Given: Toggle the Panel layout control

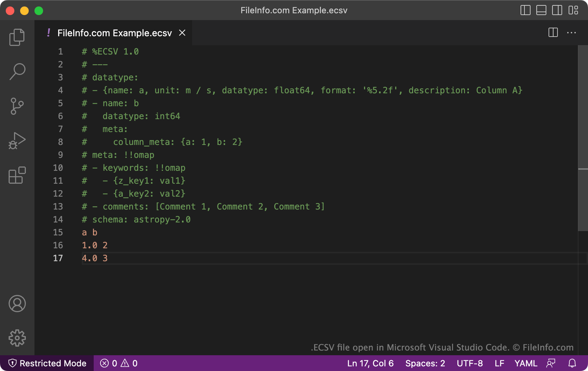Looking at the screenshot, I should point(541,10).
